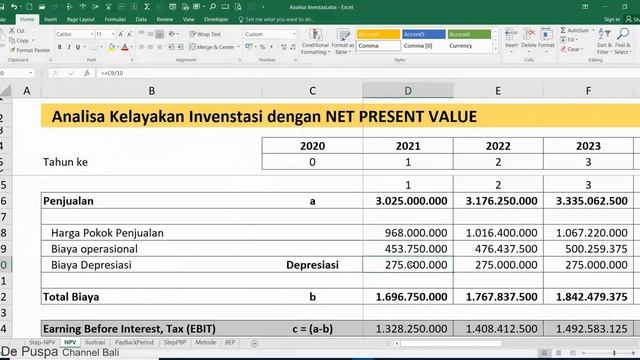Expand the cell styles gallery
This screenshot has height=360, width=640.
click(x=496, y=49)
